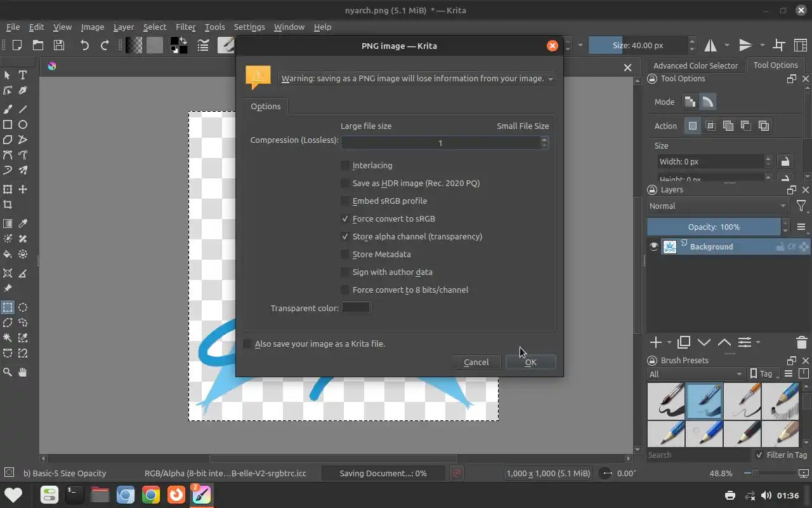Toggle horizontal mirror tool in toolbar
The height and width of the screenshot is (508, 812).
point(710,45)
